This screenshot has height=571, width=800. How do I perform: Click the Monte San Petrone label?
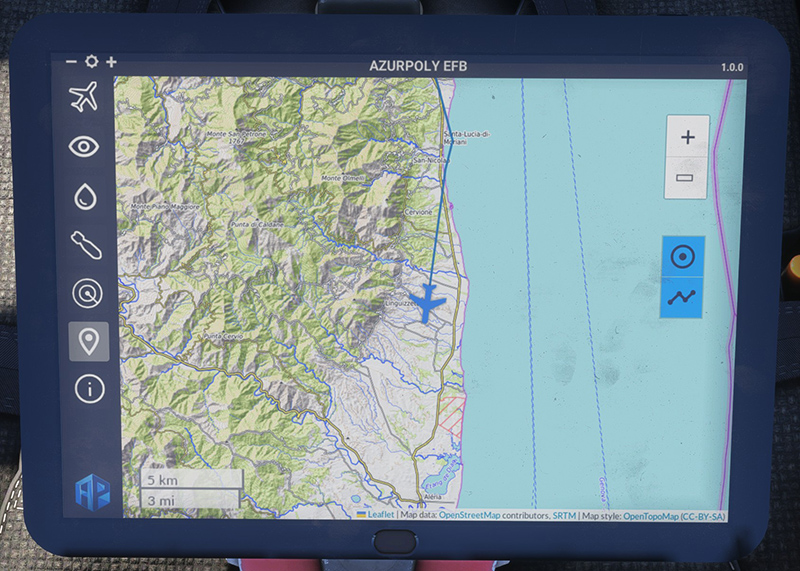tap(236, 137)
